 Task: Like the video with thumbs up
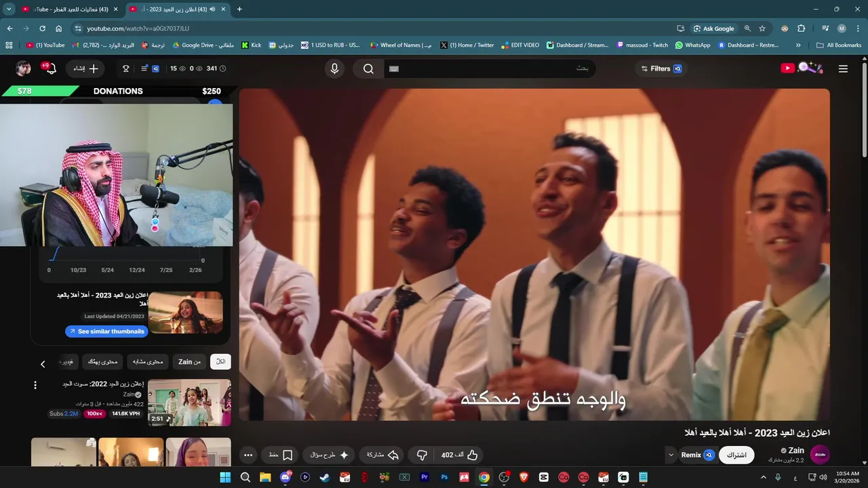click(x=460, y=455)
